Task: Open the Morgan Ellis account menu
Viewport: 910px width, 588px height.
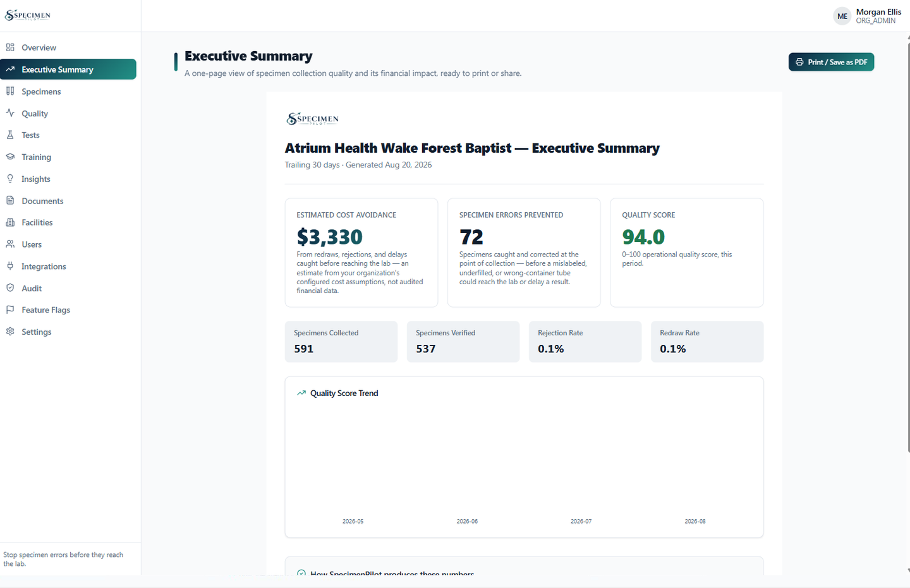Action: point(868,16)
